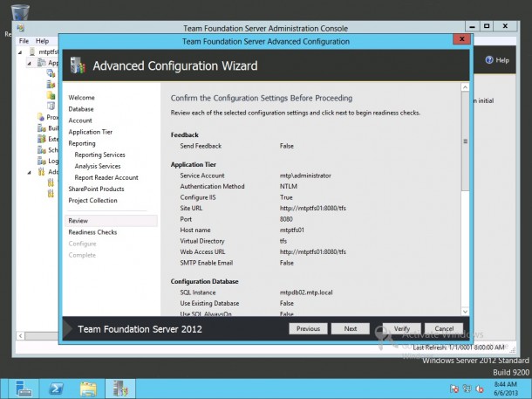Viewport: 532px width, 399px height.
Task: Click the network status tray icon
Action: (x=467, y=389)
